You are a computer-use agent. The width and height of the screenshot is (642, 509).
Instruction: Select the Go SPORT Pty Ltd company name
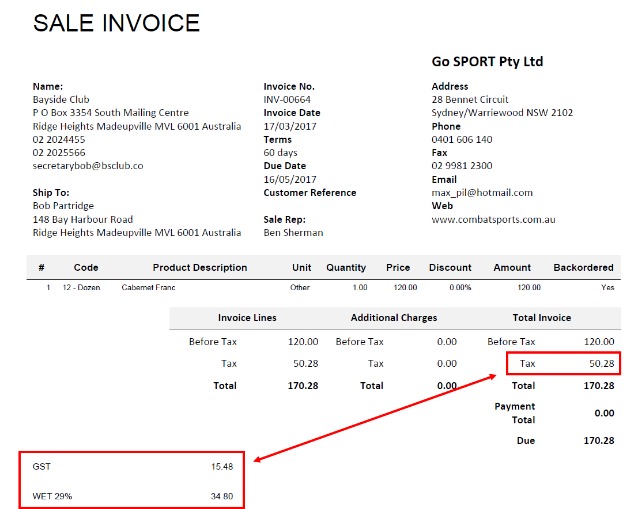pos(487,62)
